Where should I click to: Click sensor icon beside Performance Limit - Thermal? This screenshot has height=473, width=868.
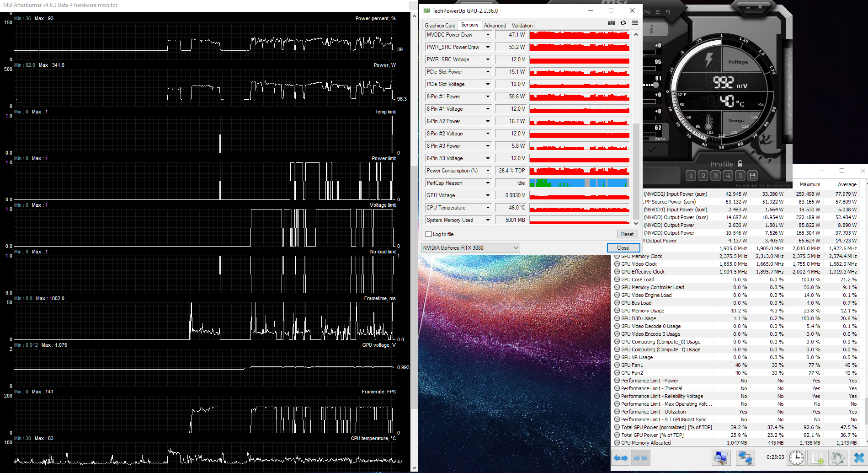[617, 388]
